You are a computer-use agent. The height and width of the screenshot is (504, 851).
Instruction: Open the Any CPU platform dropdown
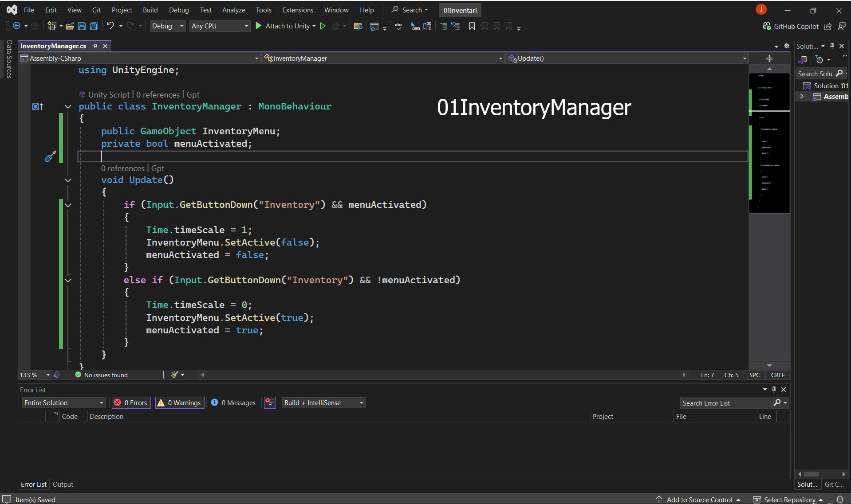pyautogui.click(x=220, y=26)
